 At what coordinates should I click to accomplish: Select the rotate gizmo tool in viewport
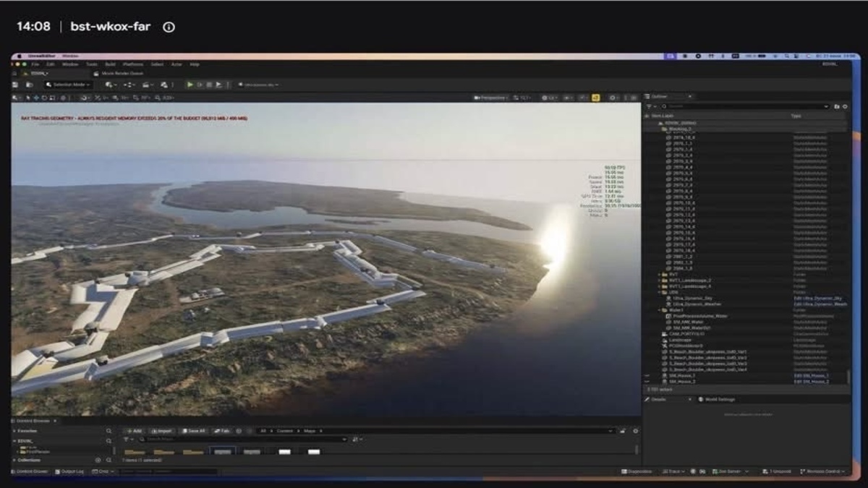(x=44, y=98)
